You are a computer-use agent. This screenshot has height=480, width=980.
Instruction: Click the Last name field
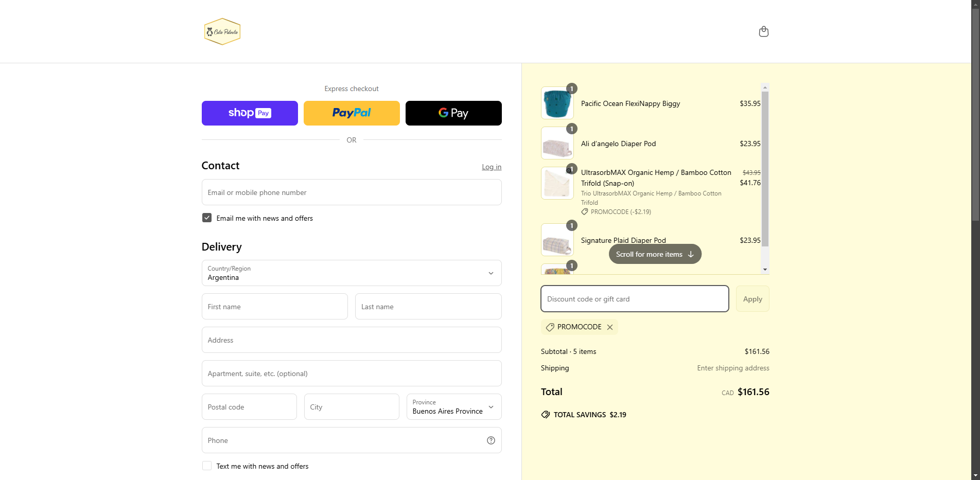click(x=428, y=307)
